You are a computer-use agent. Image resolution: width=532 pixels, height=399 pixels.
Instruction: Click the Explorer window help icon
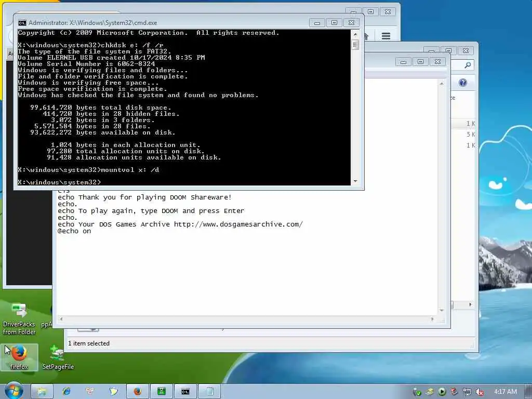click(x=462, y=83)
